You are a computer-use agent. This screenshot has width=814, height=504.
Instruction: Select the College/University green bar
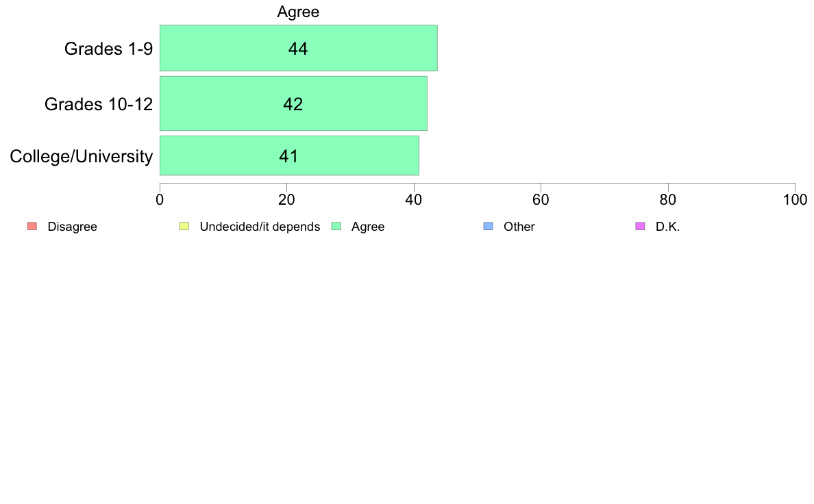coord(289,155)
